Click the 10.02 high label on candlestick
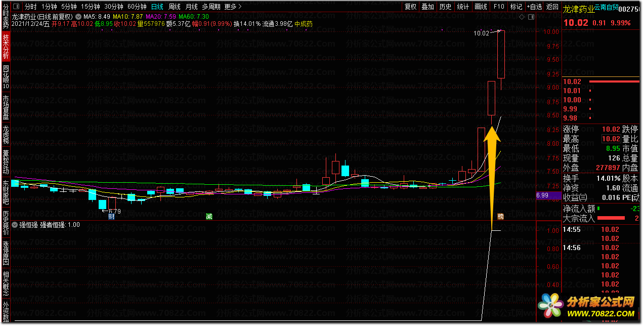 (x=481, y=33)
